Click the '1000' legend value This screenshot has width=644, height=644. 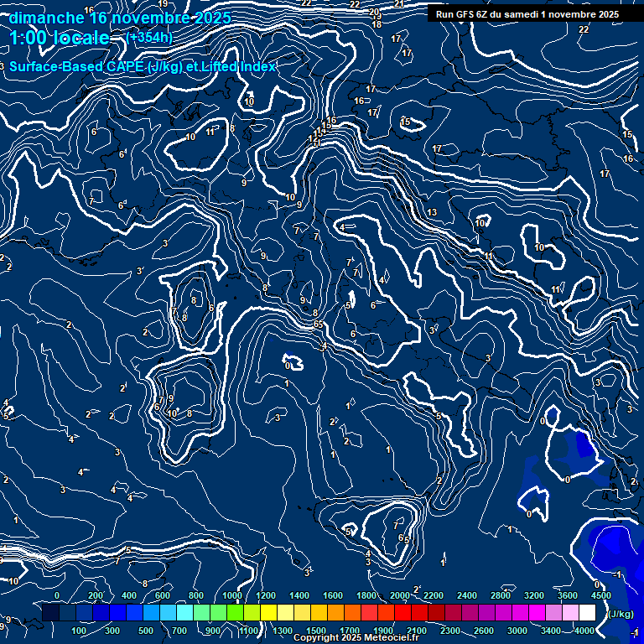(232, 595)
